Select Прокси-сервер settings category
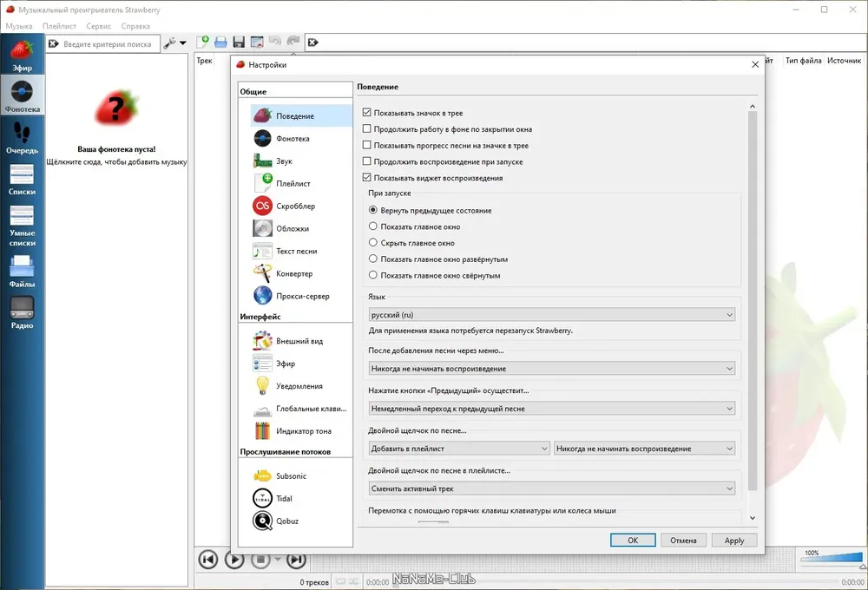 (301, 296)
